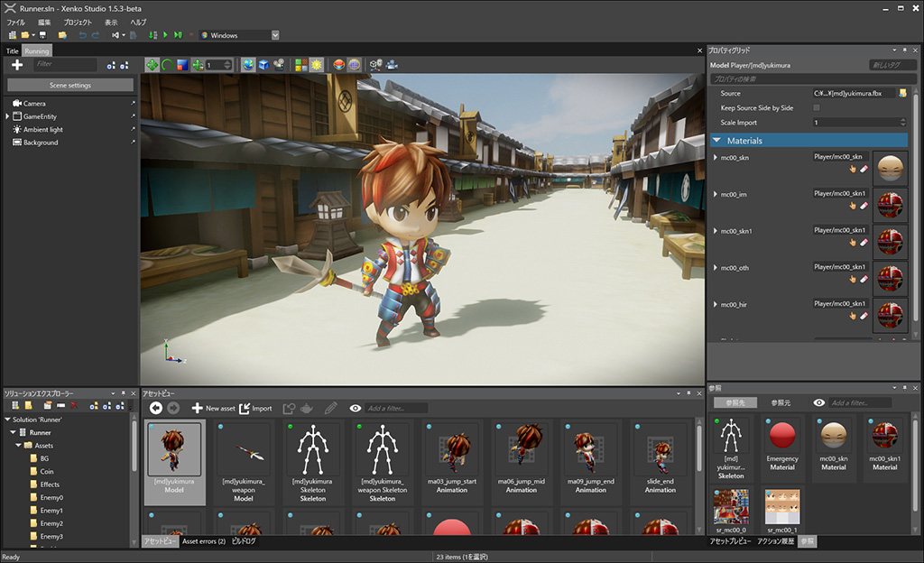Toggle Keep Source Side by Side checkbox
This screenshot has width=924, height=563.
[816, 107]
